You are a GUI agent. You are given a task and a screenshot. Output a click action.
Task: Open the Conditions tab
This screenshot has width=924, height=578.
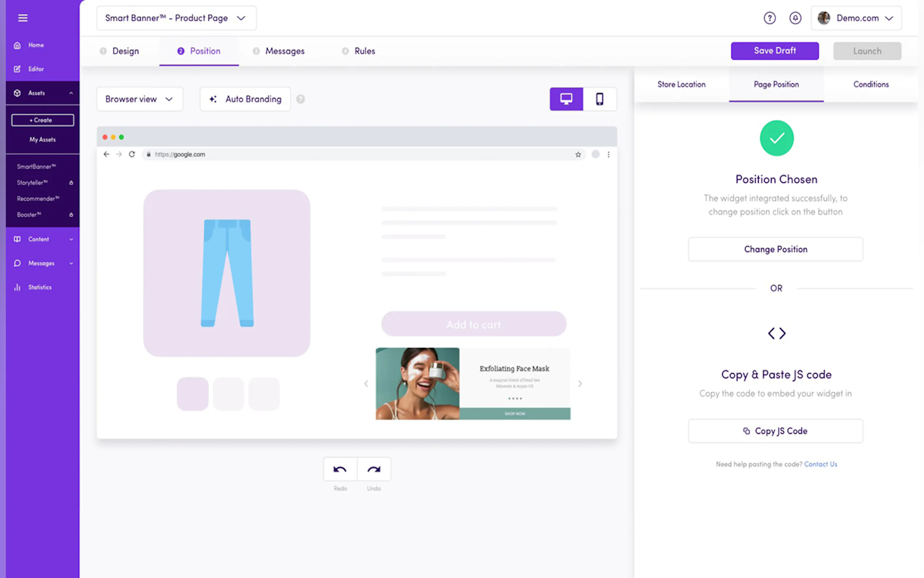click(x=871, y=84)
